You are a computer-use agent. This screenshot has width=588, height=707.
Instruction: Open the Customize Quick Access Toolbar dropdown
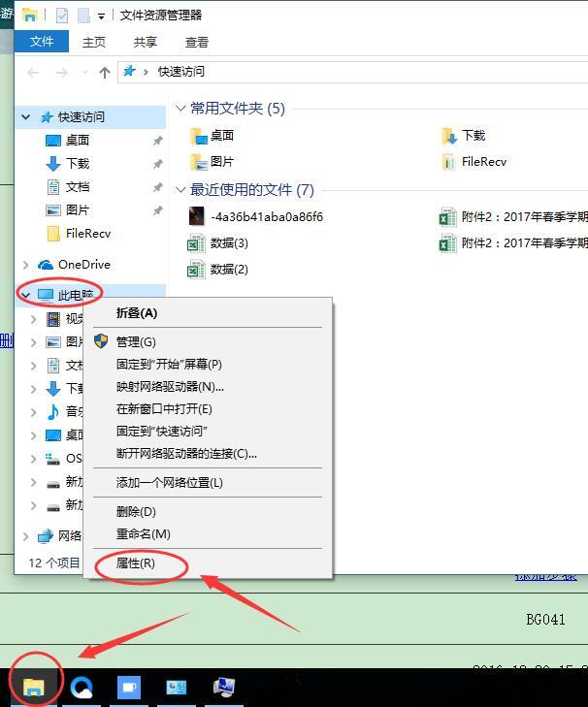[102, 16]
